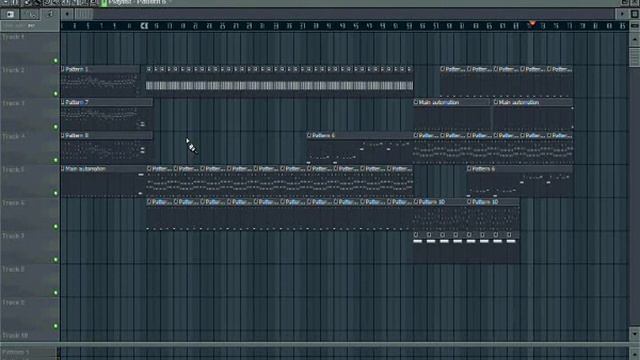The width and height of the screenshot is (640, 360).
Task: Click the leftmost clip focus button in playlist toolbar
Action: pos(10,14)
